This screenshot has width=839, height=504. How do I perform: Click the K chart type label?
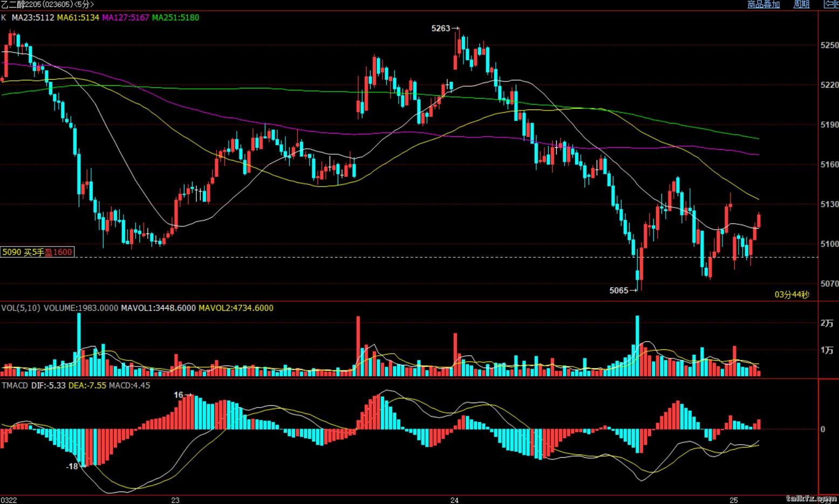click(x=4, y=17)
